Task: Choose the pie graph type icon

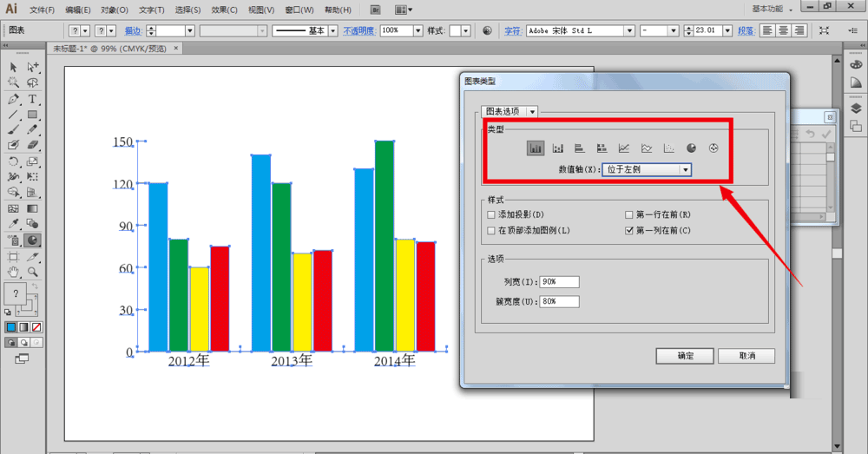Action: tap(691, 148)
